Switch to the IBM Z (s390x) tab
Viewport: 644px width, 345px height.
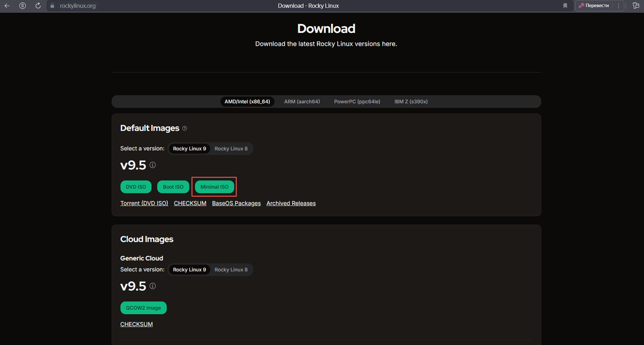pyautogui.click(x=411, y=102)
